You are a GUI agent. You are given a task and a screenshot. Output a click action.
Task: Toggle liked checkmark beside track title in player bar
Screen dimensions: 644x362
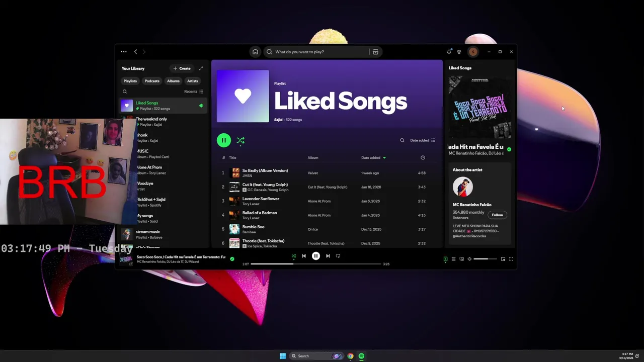coord(232,259)
